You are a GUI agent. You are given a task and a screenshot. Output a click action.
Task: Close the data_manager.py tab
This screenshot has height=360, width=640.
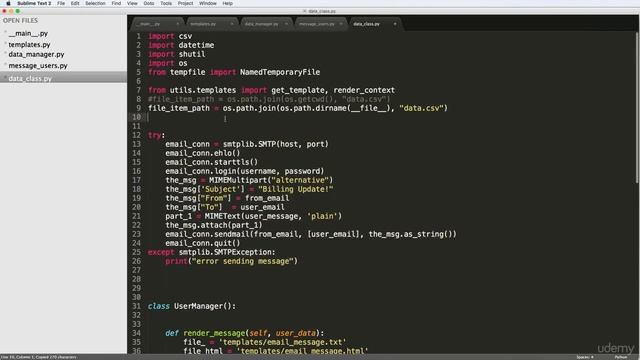point(286,24)
